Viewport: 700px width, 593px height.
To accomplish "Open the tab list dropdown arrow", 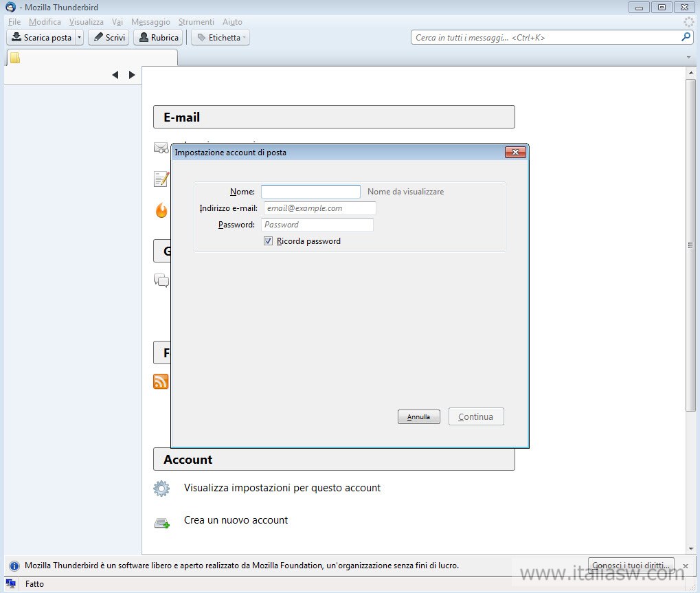I will coord(688,58).
